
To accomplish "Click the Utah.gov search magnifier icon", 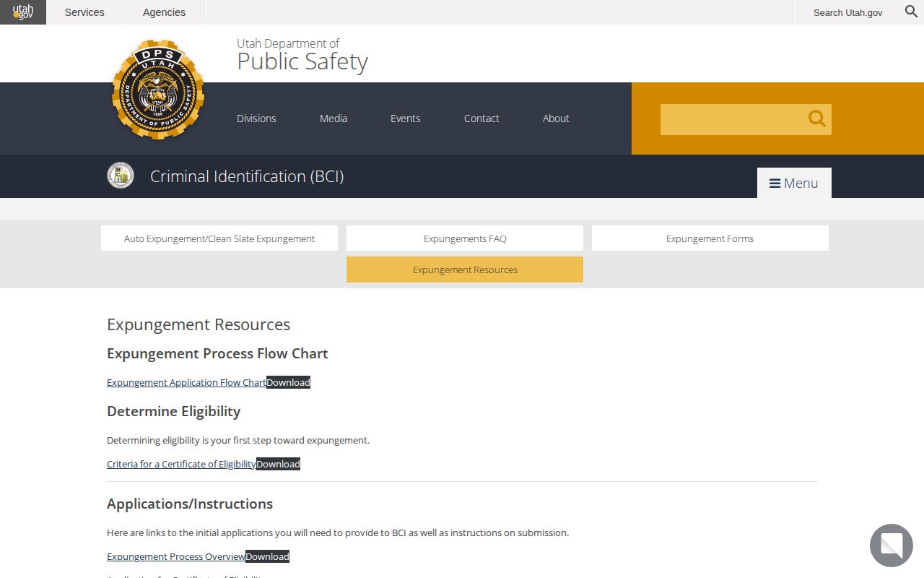I will pyautogui.click(x=912, y=12).
